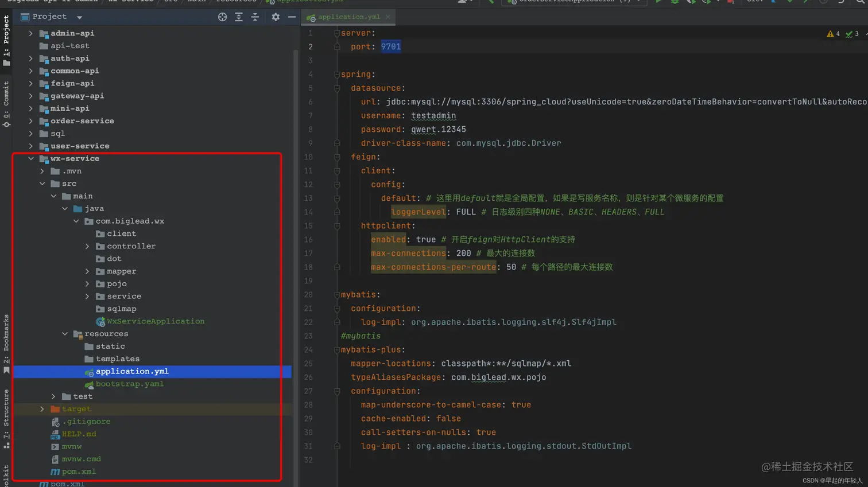Click the cache-enabled key on line 29
This screenshot has width=868, height=487.
coord(394,419)
